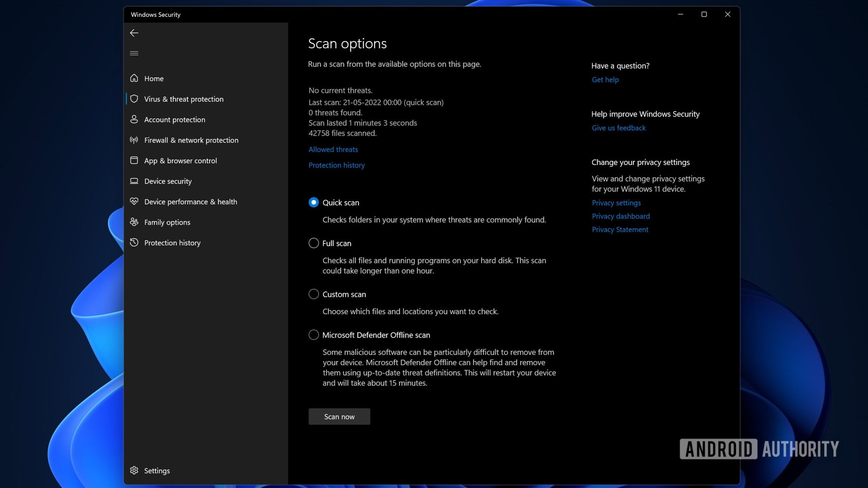Viewport: 868px width, 488px height.
Task: Select the Quick scan radio button
Action: (x=313, y=202)
